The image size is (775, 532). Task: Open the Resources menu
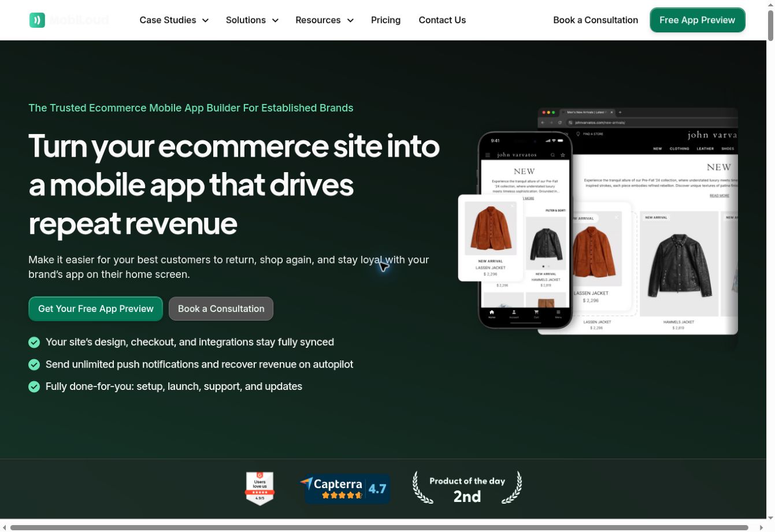point(325,20)
